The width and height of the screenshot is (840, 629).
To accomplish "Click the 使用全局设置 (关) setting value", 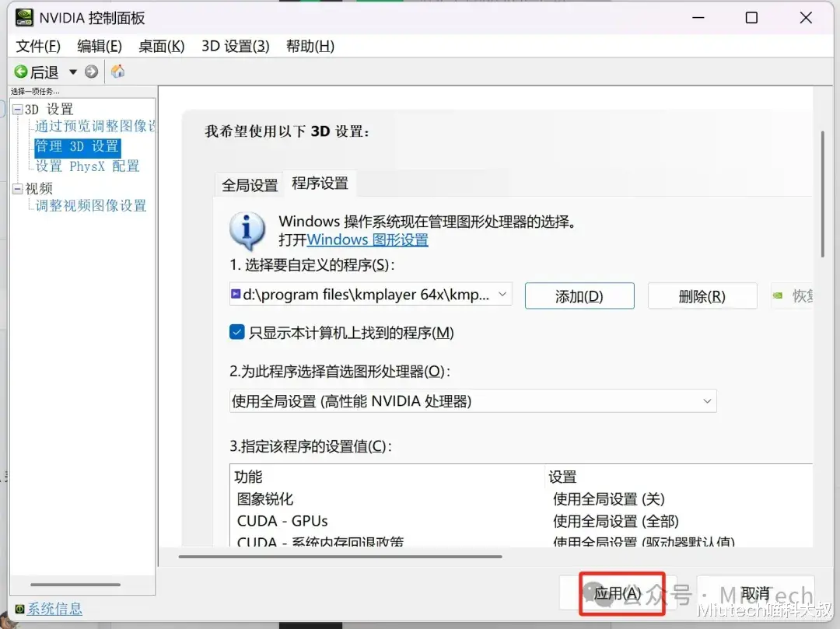I will click(x=608, y=499).
